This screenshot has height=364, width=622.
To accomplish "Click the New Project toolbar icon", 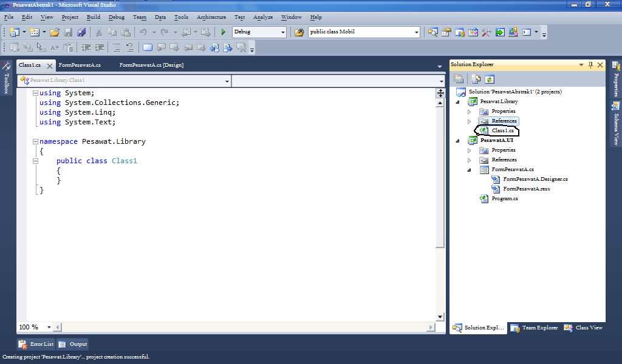I will [15, 32].
